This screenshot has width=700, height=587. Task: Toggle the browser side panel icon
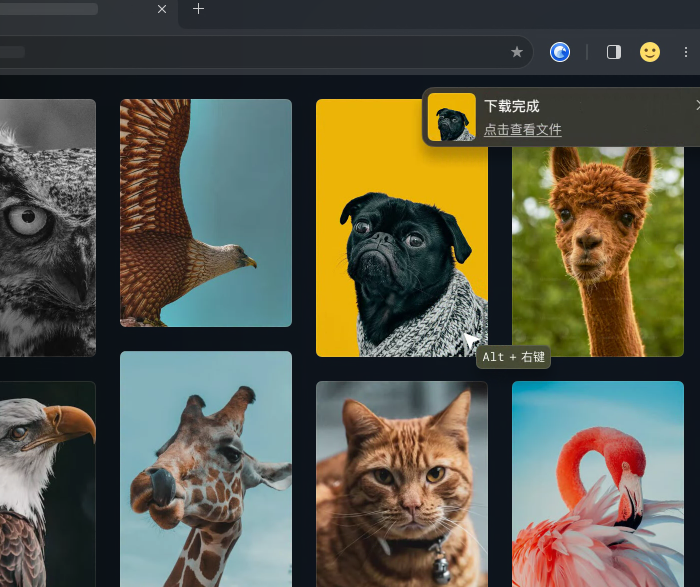click(614, 52)
